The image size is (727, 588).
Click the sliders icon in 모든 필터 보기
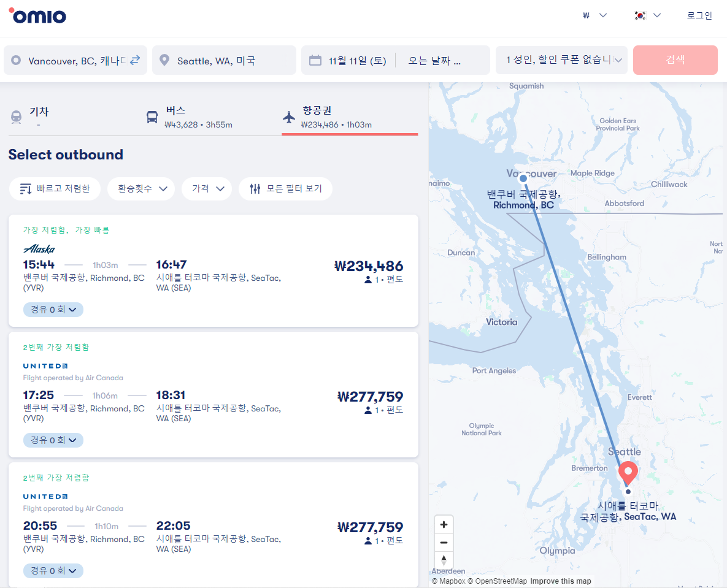click(x=255, y=189)
